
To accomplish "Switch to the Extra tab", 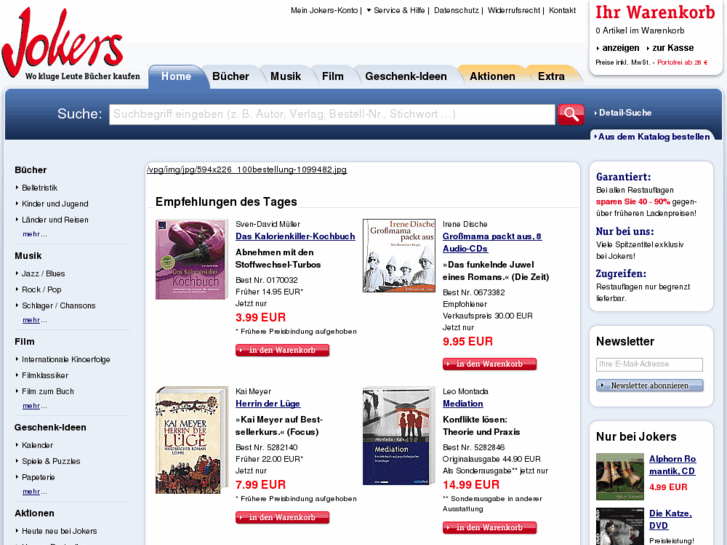I will tap(551, 77).
